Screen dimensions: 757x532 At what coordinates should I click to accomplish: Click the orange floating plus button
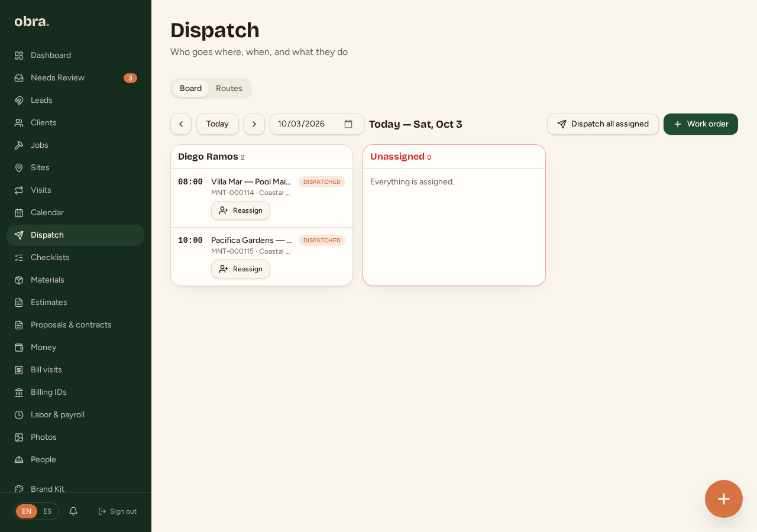724,499
